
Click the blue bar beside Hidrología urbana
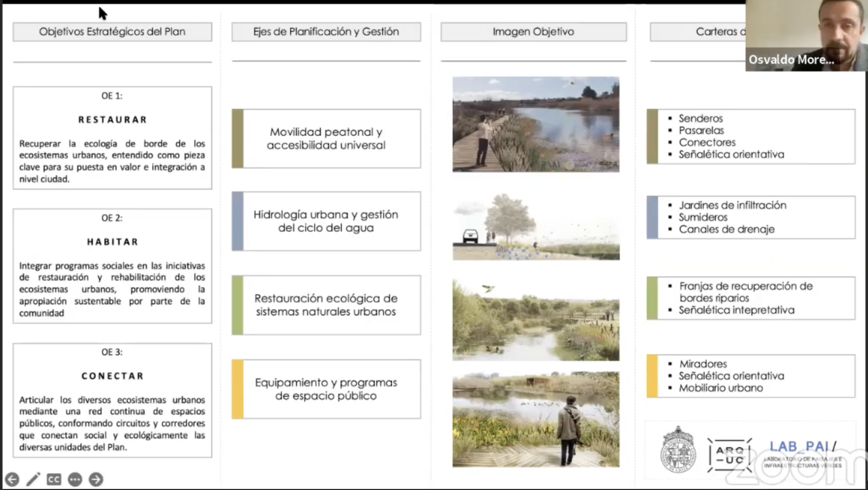pyautogui.click(x=237, y=221)
